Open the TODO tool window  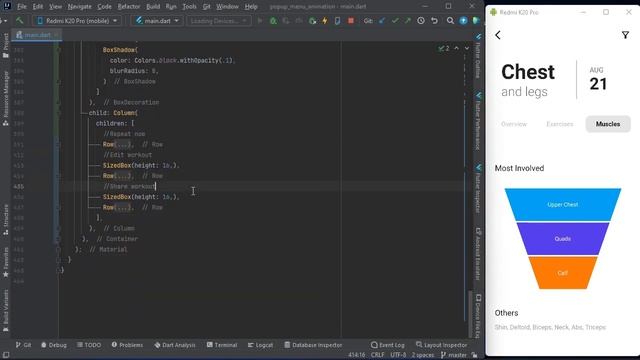[x=89, y=345]
